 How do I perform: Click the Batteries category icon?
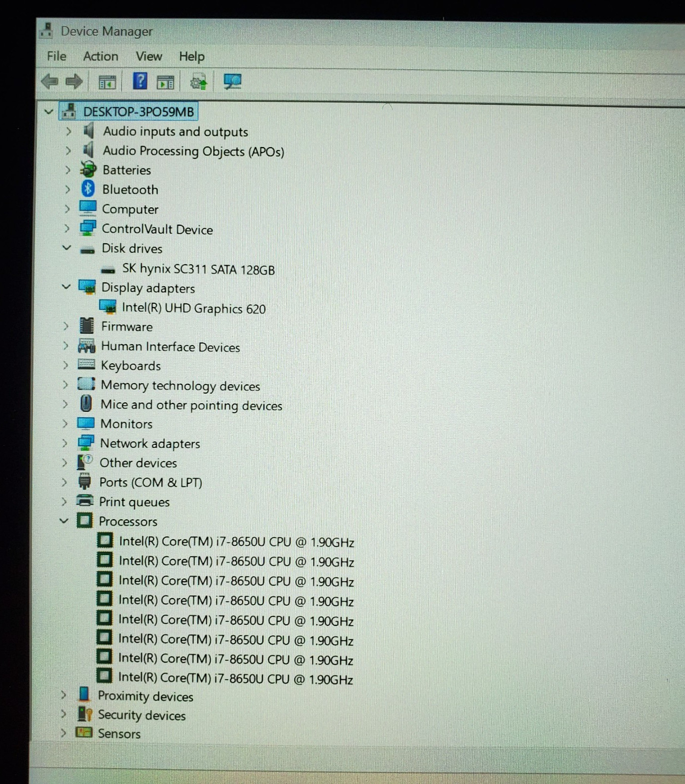pos(88,169)
